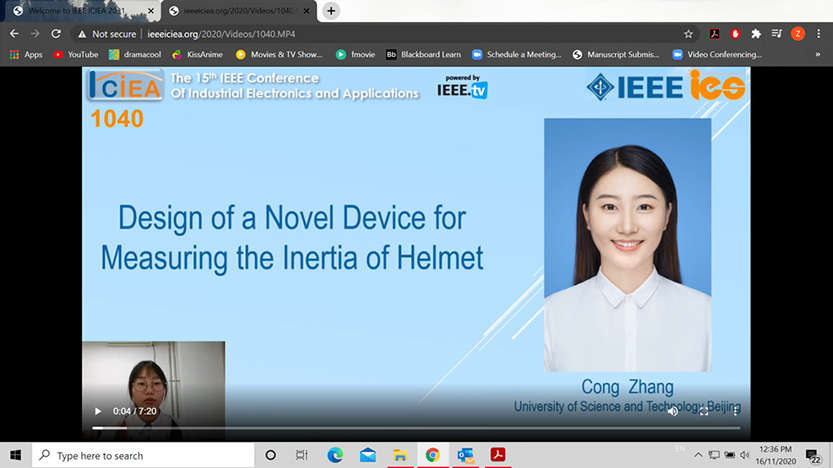
Task: Open the Apps bookmark shortcut
Action: 26,54
